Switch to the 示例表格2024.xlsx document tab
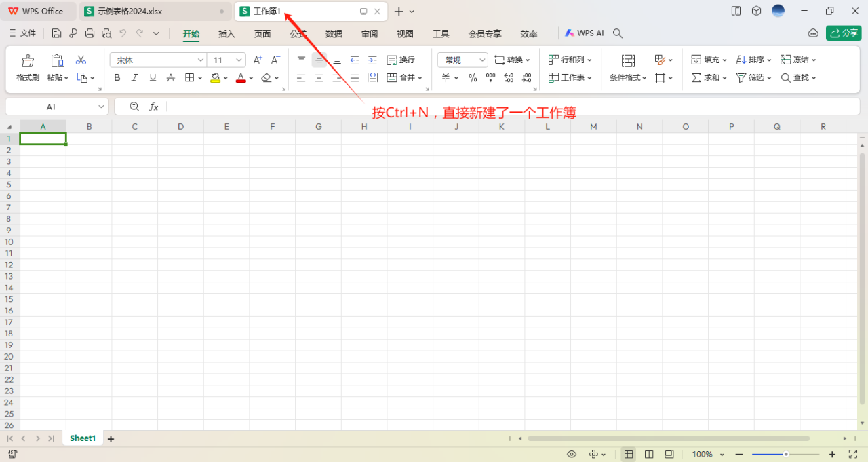 [155, 12]
